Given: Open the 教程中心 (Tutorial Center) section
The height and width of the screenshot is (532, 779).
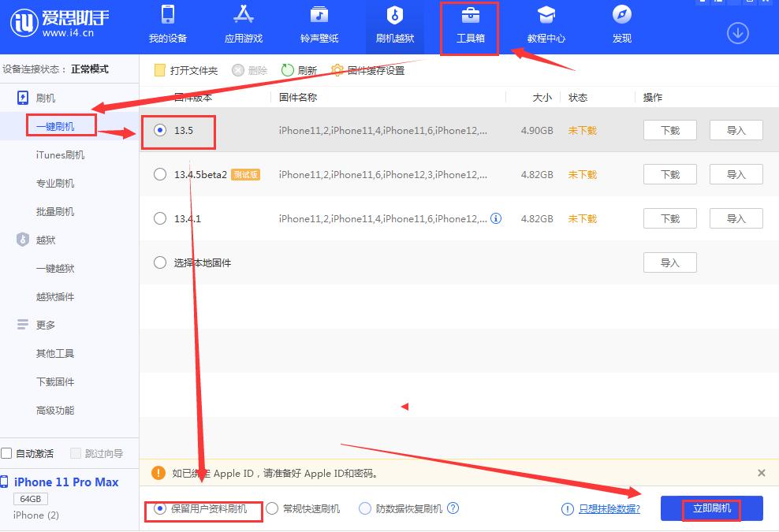Looking at the screenshot, I should tap(546, 25).
